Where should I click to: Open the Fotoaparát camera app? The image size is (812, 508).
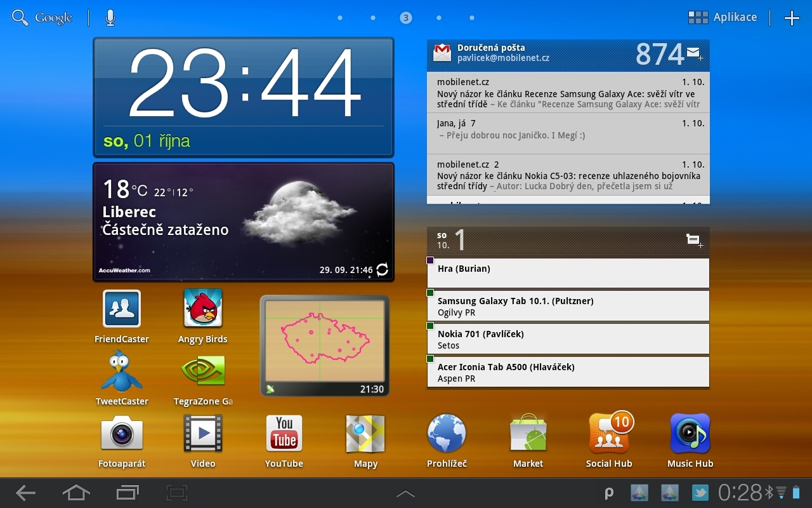(x=121, y=435)
